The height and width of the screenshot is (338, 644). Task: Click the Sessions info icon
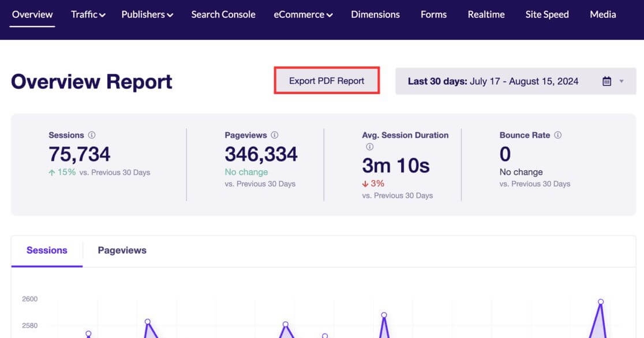click(92, 135)
